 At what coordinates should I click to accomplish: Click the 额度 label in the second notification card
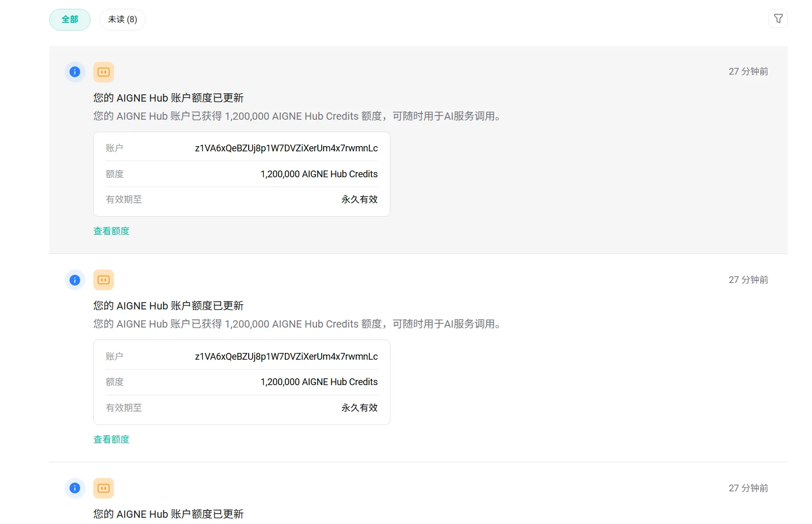114,382
